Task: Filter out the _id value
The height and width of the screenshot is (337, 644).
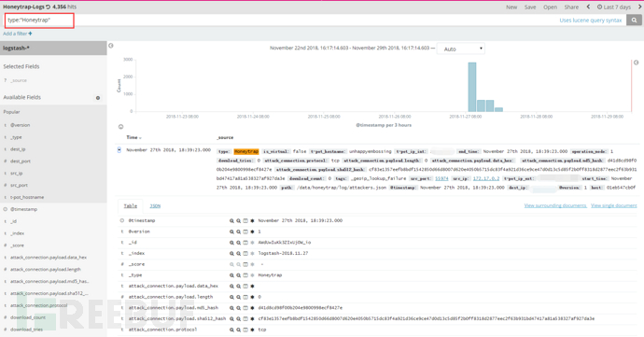Action: click(238, 243)
